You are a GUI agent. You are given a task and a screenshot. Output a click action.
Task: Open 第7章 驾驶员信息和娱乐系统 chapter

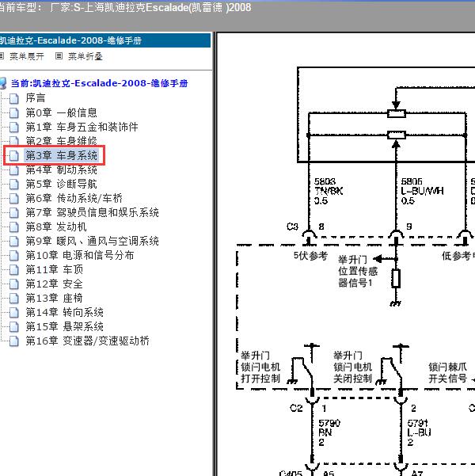coord(93,212)
